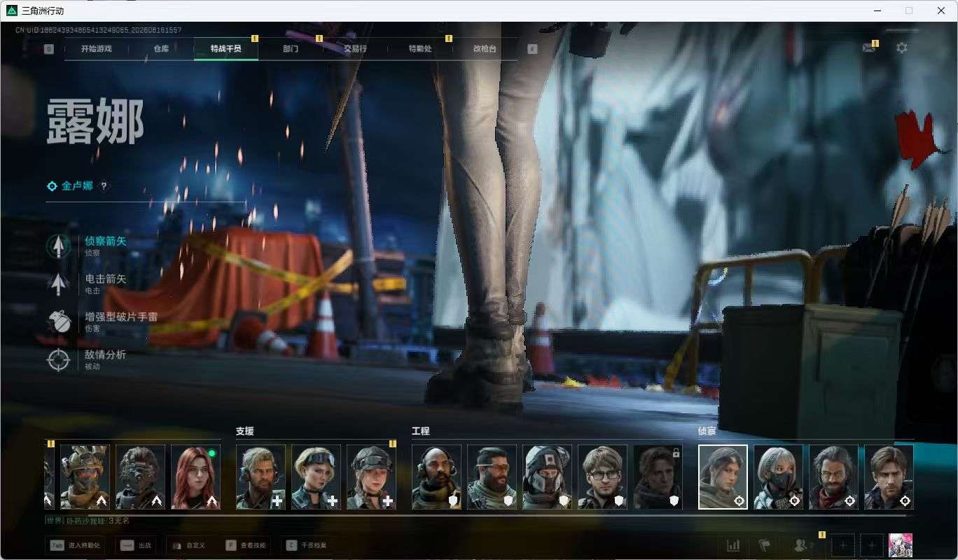View the 敌情分析 passive skill icon

pyautogui.click(x=58, y=359)
